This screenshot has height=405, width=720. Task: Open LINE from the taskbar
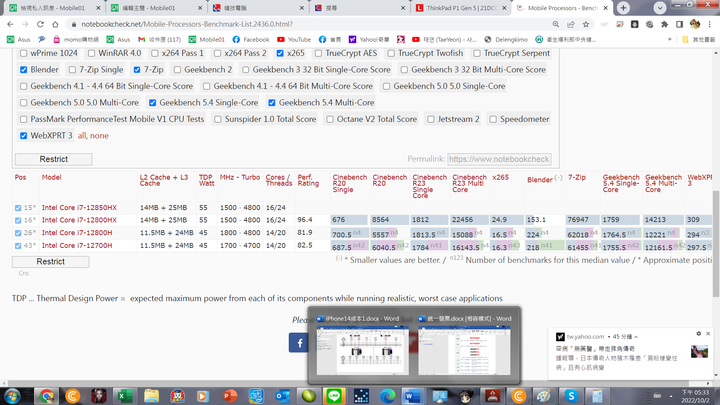point(334,396)
